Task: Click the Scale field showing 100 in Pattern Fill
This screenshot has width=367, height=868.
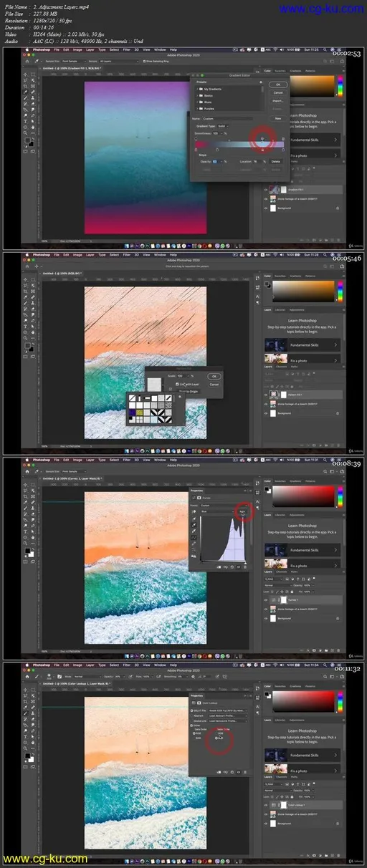Action: 181,376
